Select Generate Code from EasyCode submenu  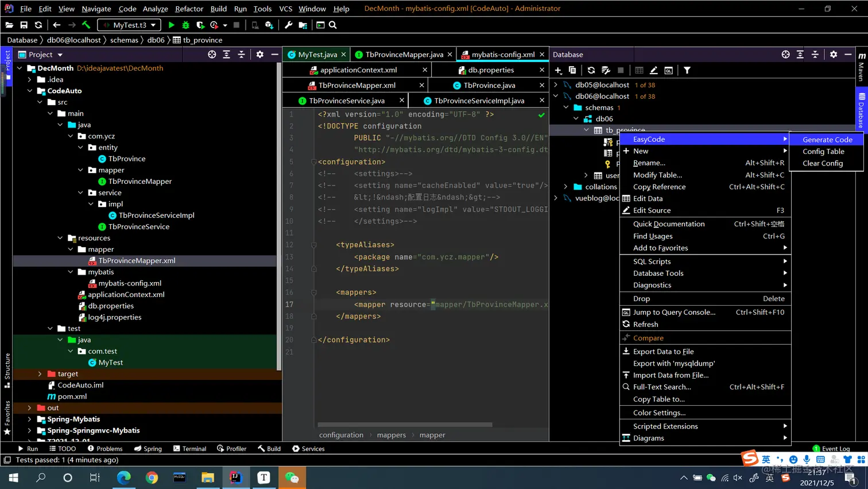click(x=827, y=140)
